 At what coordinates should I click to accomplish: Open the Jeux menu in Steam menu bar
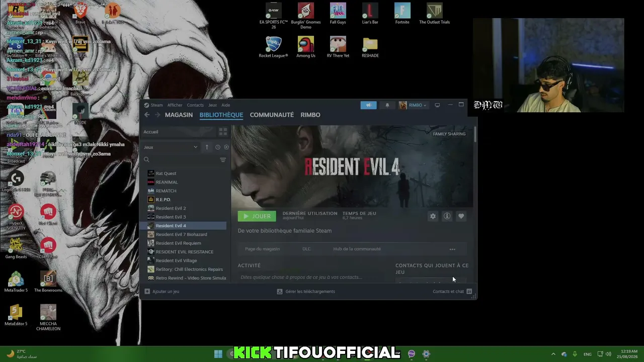pyautogui.click(x=213, y=105)
